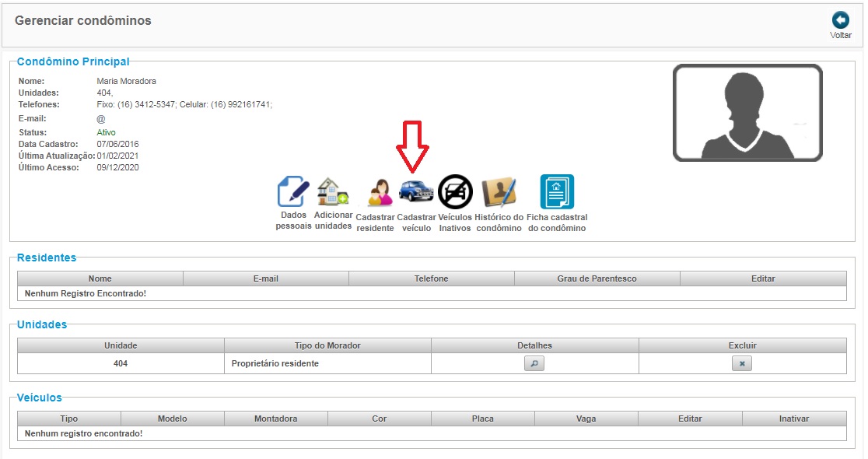Screen dimensions: 868x459
Task: Click the E-mail column header in Residentes
Action: [266, 279]
